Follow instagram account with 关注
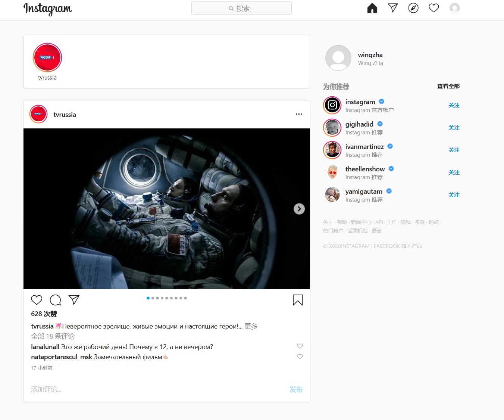Screen dimensions: 504x420 click(x=454, y=105)
